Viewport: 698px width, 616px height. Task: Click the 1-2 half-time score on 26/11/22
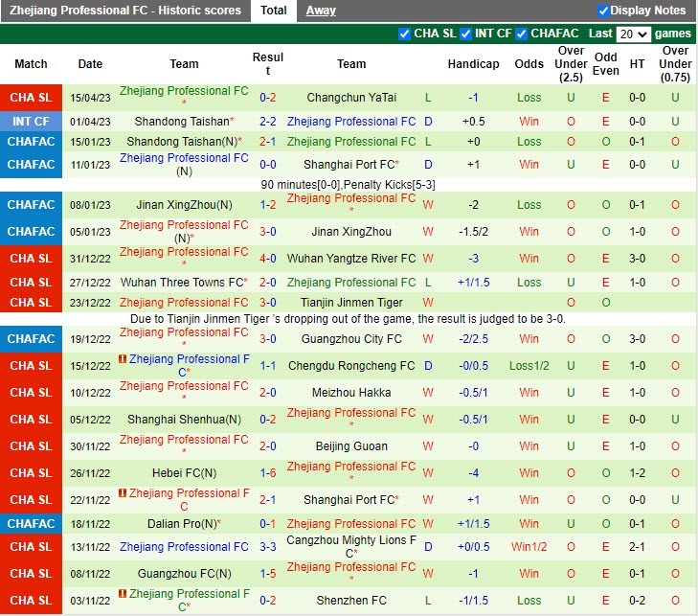(637, 473)
